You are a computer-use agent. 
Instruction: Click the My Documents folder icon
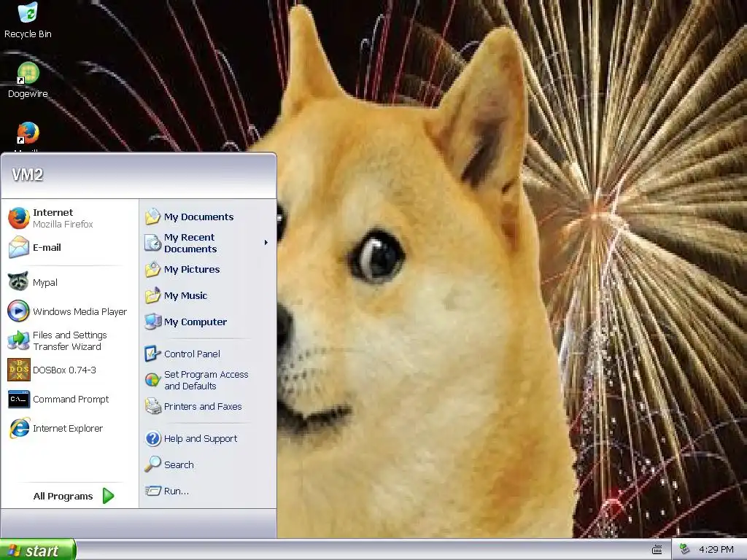coord(152,217)
